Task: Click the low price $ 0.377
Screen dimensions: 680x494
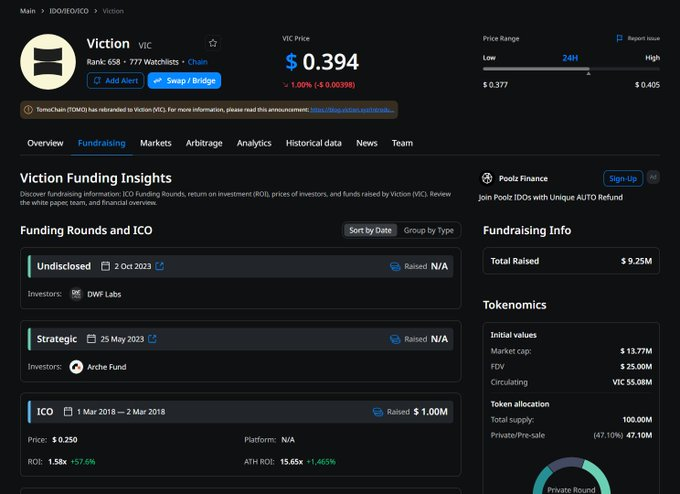Action: tap(495, 85)
